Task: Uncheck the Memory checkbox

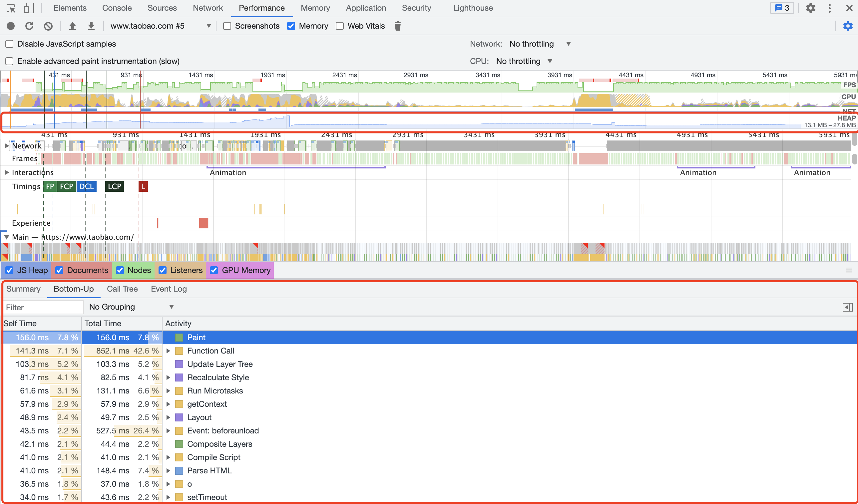Action: (291, 26)
